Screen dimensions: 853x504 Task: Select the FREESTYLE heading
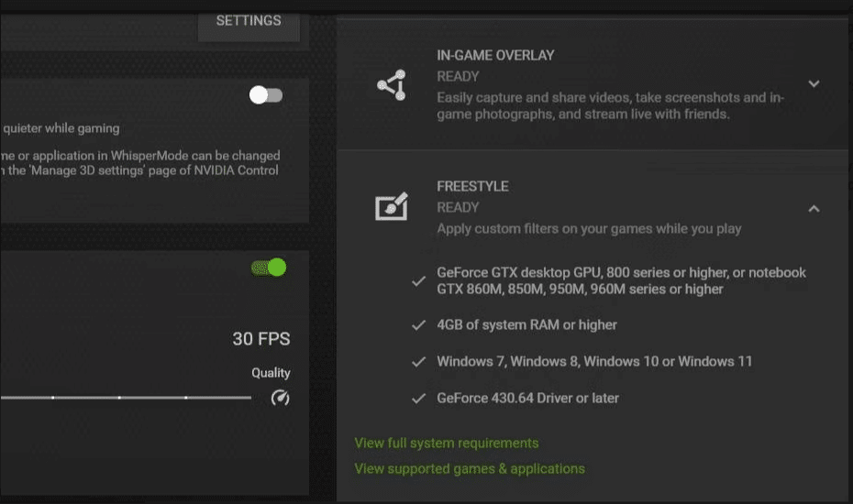click(x=472, y=187)
